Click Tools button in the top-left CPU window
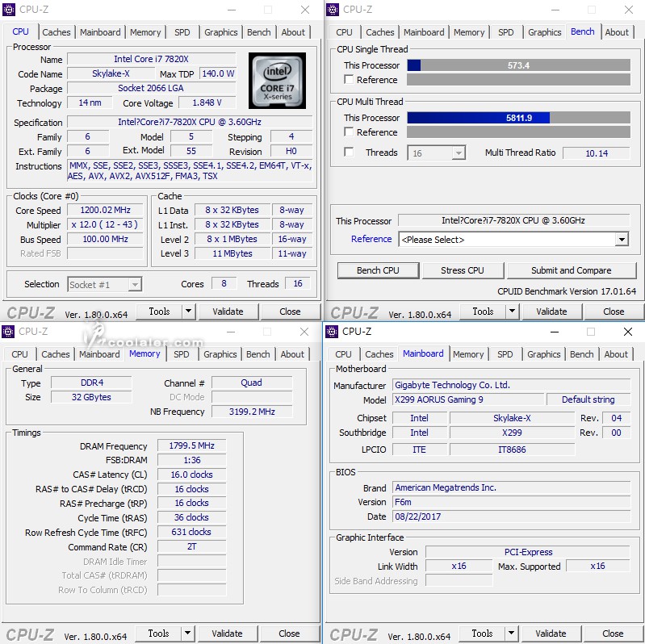Screen dimensions: 645x644 pyautogui.click(x=159, y=312)
